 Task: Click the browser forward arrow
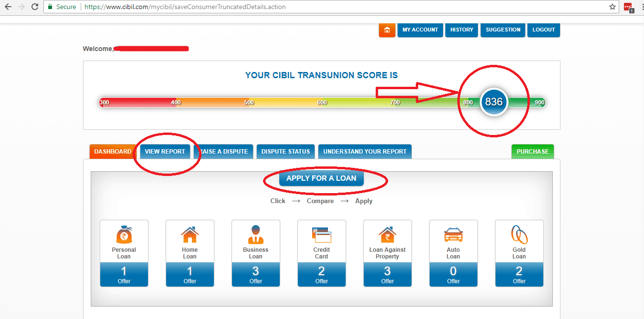point(21,7)
